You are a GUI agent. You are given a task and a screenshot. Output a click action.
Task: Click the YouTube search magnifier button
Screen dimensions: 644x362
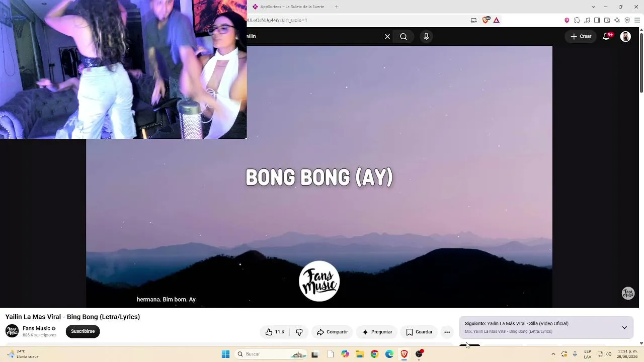404,37
